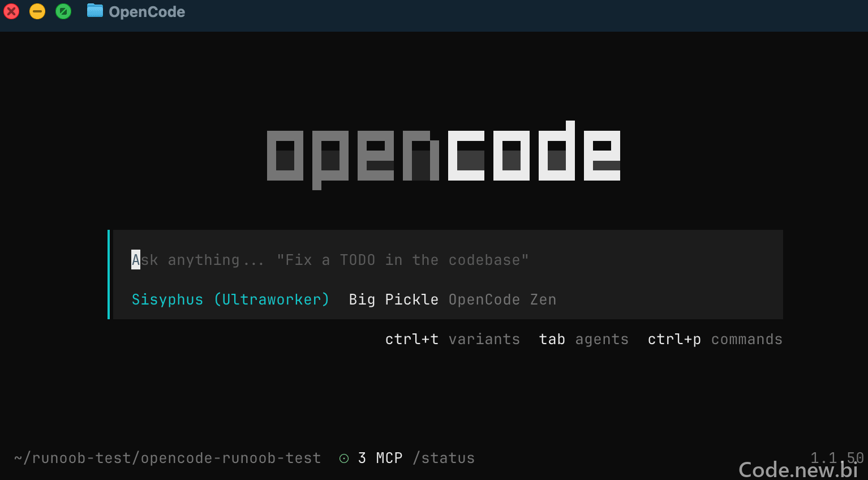868x480 pixels.
Task: Click the ctrl+p commands shortcut hint
Action: pos(715,339)
